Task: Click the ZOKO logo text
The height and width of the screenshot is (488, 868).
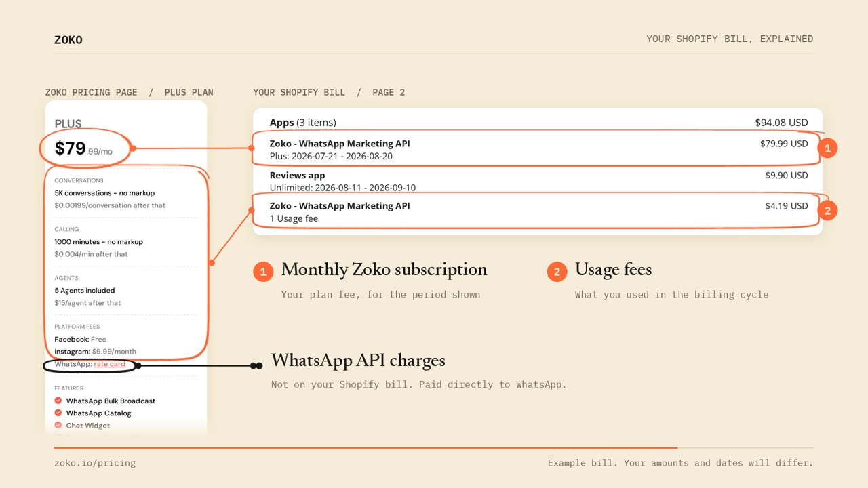Action: (68, 40)
